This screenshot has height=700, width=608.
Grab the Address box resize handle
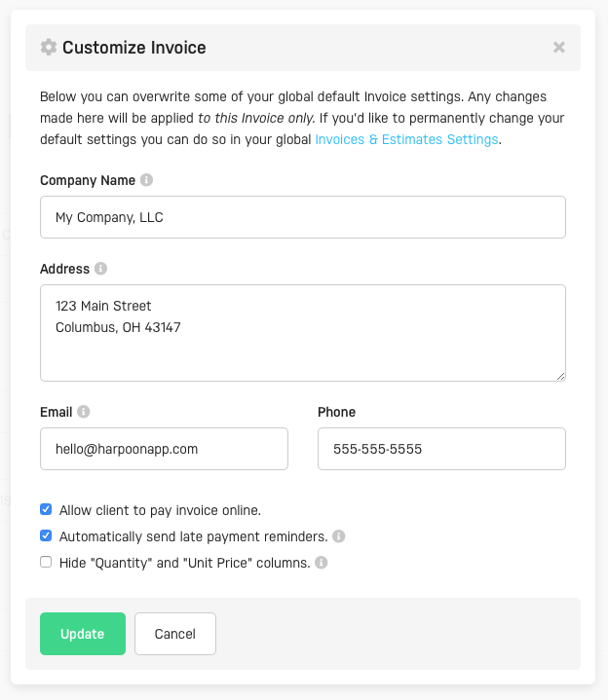coord(560,376)
